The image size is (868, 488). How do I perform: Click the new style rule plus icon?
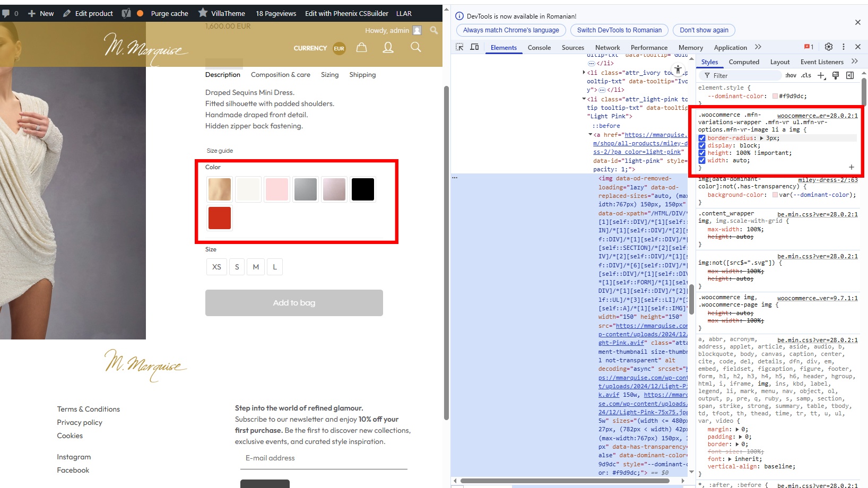tap(821, 75)
